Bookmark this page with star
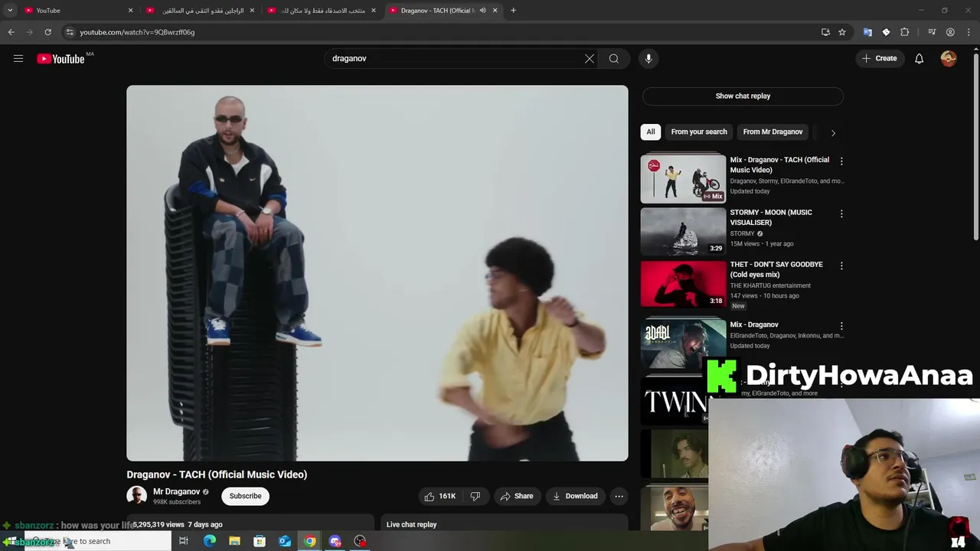The height and width of the screenshot is (551, 980). click(x=842, y=32)
